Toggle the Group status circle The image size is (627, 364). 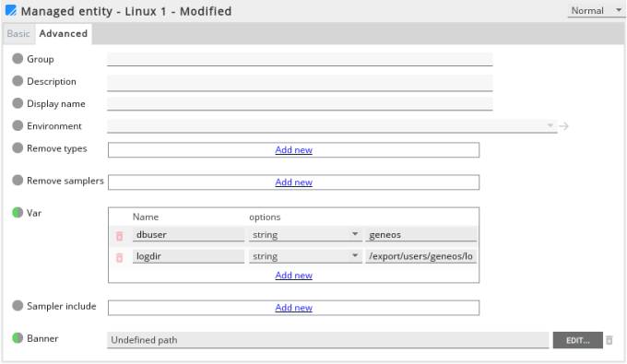[x=18, y=59]
